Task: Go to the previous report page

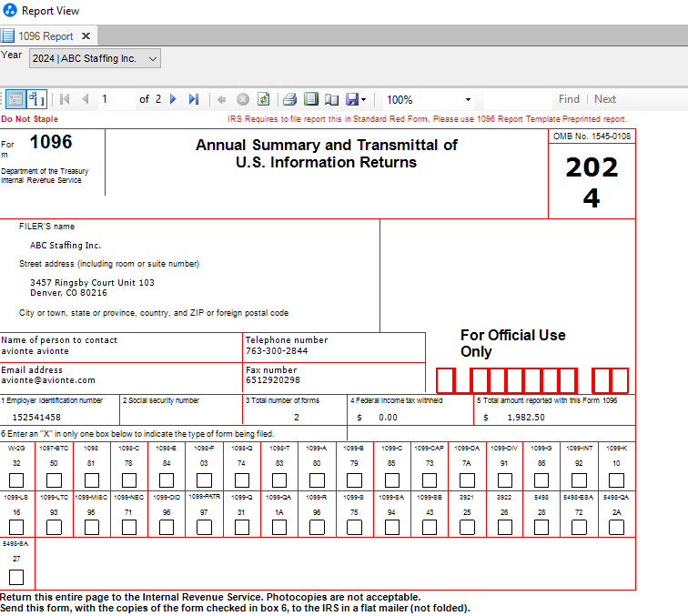Action: [86, 99]
